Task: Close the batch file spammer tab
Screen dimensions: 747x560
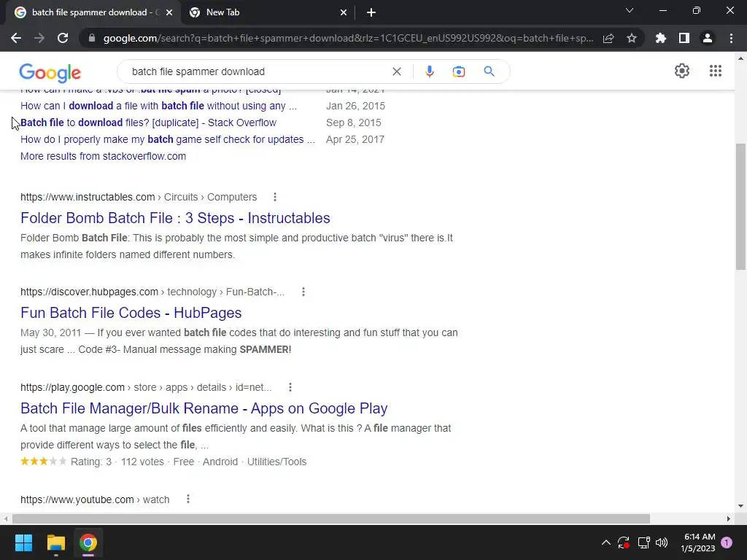Action: [x=169, y=12]
